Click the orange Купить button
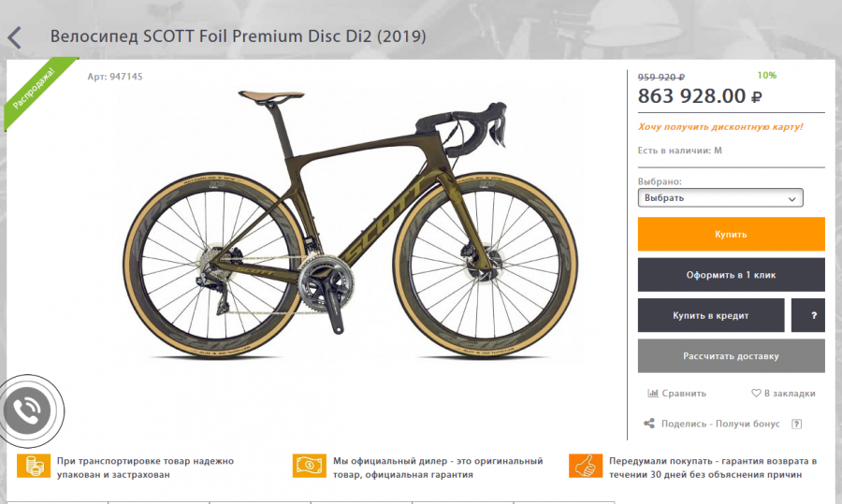842x504 pixels. pyautogui.click(x=731, y=234)
